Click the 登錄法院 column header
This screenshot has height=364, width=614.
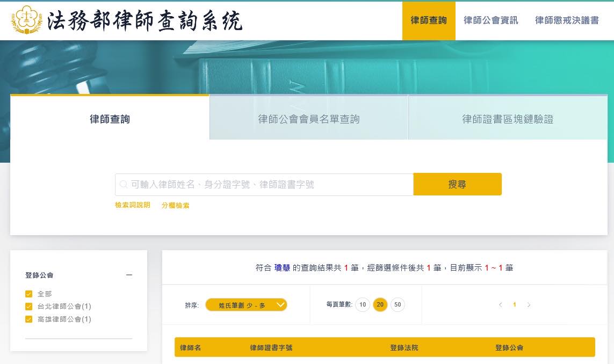tap(404, 347)
